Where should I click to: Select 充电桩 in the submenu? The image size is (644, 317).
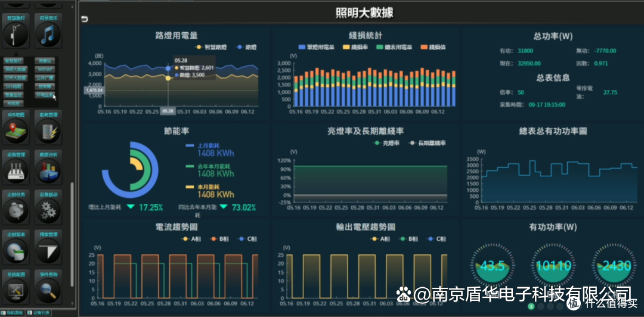13,104
